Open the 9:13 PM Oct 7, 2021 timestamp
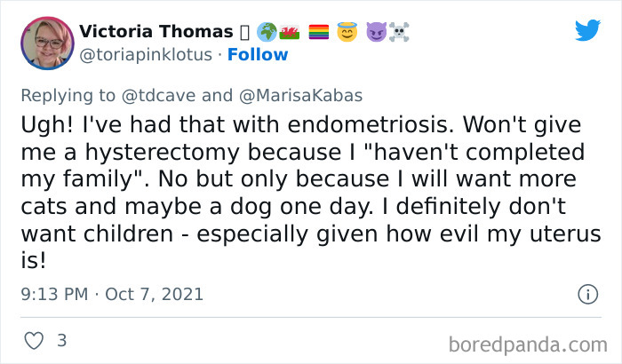 pos(112,293)
